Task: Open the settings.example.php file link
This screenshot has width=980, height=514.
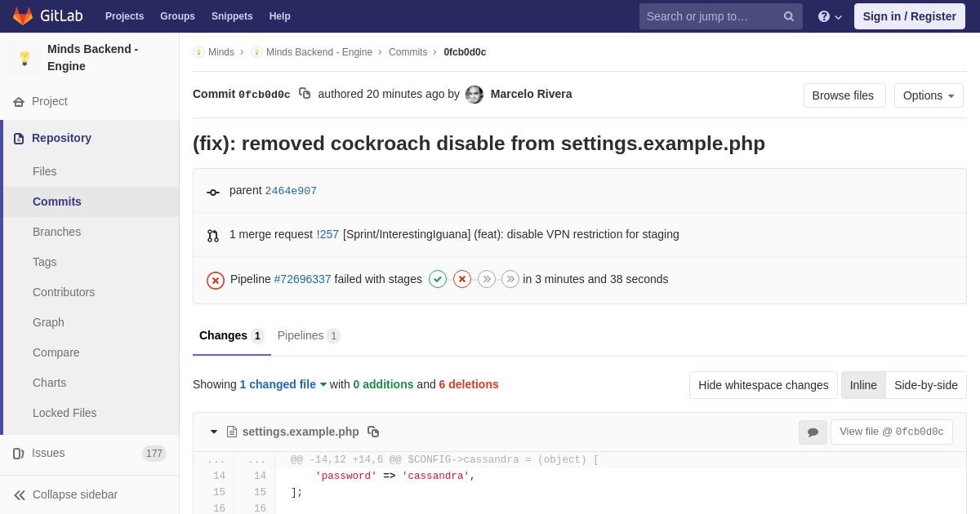Action: (x=301, y=432)
